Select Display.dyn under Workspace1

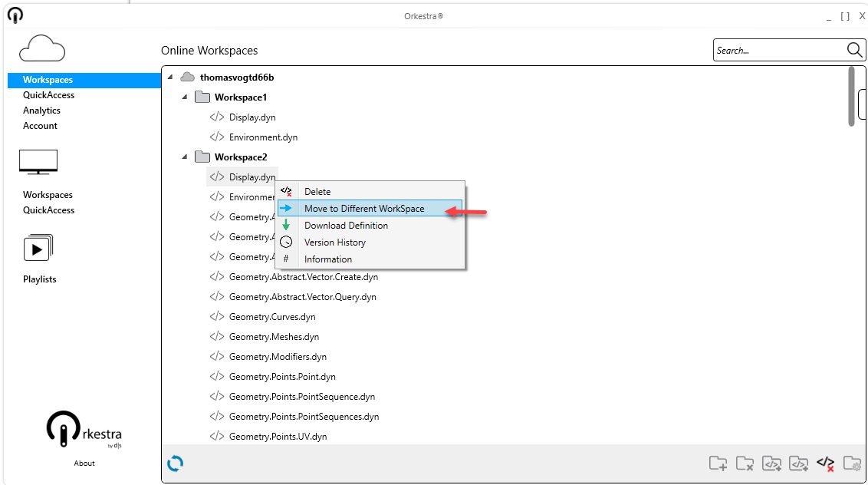pos(252,117)
